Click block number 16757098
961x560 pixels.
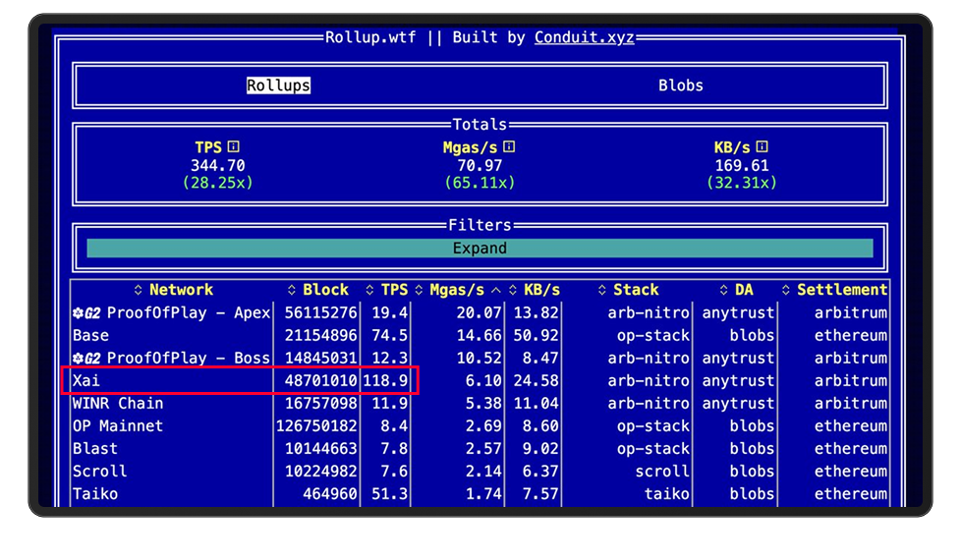[320, 404]
